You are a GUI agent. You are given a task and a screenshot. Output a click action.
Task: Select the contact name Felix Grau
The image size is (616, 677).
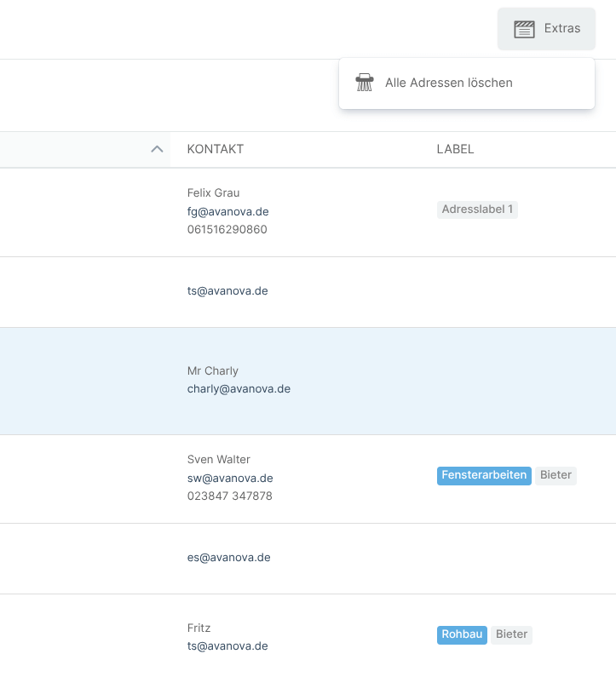click(213, 192)
